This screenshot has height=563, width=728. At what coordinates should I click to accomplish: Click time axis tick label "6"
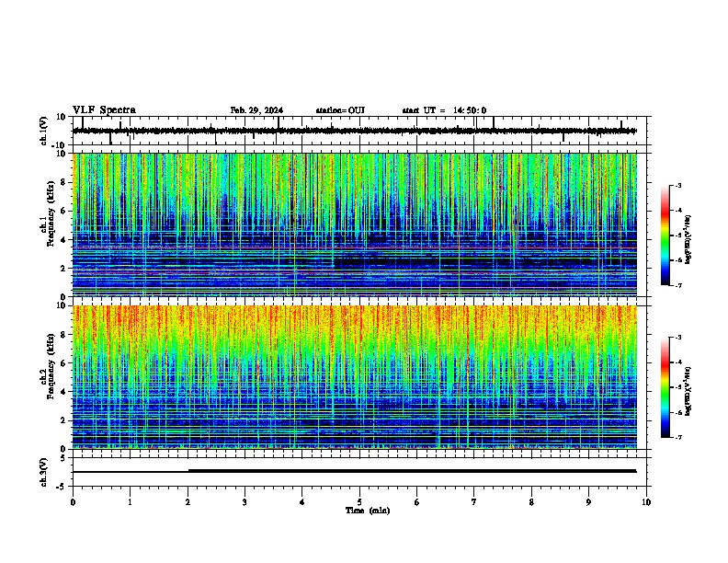click(x=416, y=502)
